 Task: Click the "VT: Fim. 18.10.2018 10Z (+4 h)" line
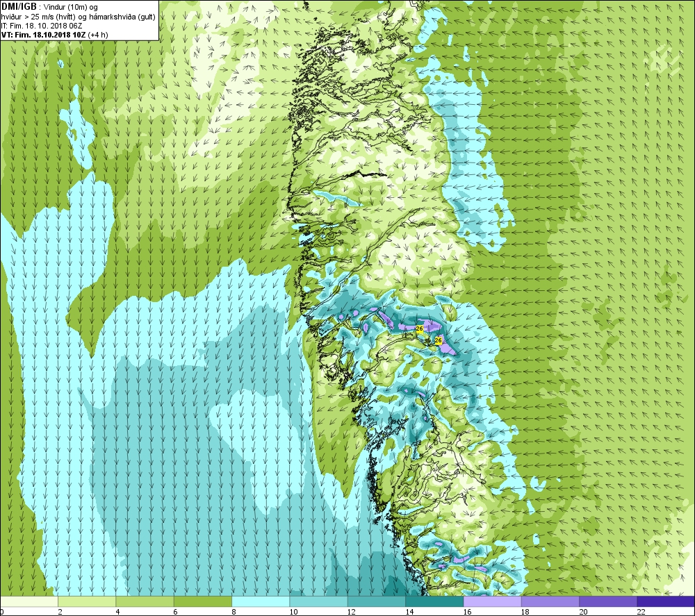(x=54, y=35)
